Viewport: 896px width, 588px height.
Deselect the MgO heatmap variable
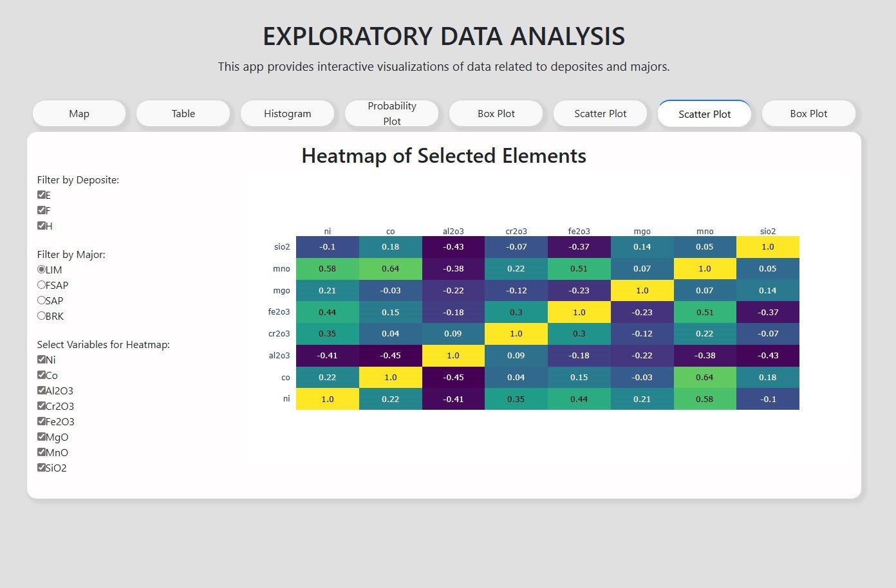pos(42,437)
